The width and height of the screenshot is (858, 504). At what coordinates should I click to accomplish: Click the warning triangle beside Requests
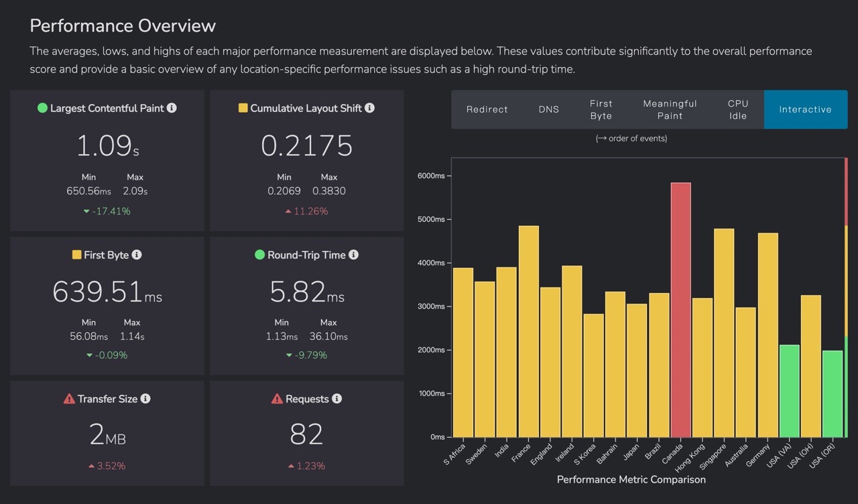(x=277, y=399)
